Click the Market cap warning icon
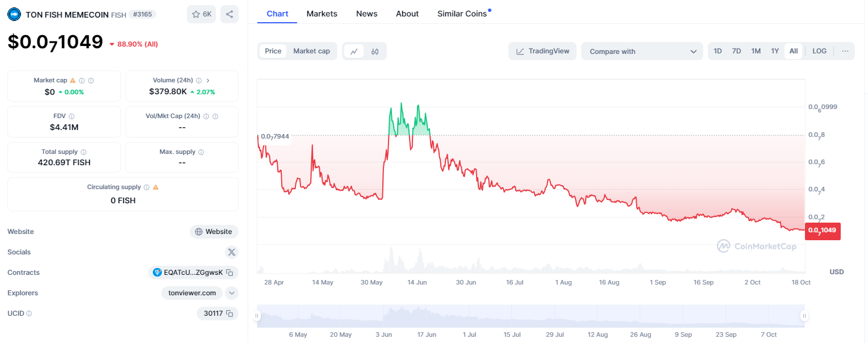868x343 pixels. tap(73, 81)
